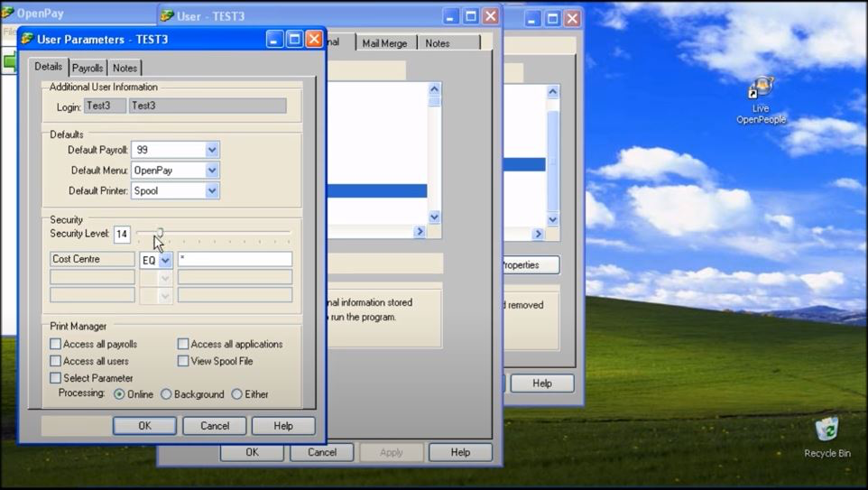The image size is (868, 490).
Task: Tick Access all users checkbox
Action: pyautogui.click(x=55, y=361)
